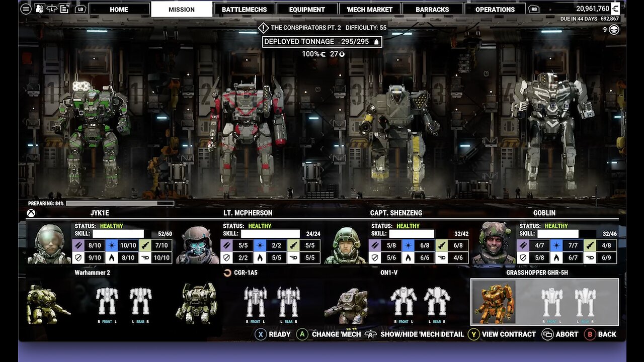The width and height of the screenshot is (644, 362).
Task: Click the signpost navigation icon
Action: click(51, 9)
